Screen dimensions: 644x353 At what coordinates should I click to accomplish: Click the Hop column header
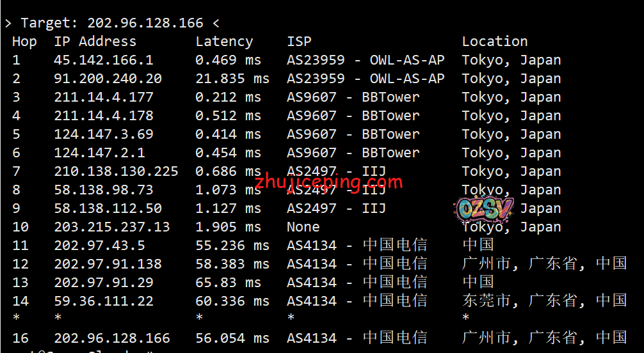tap(24, 42)
